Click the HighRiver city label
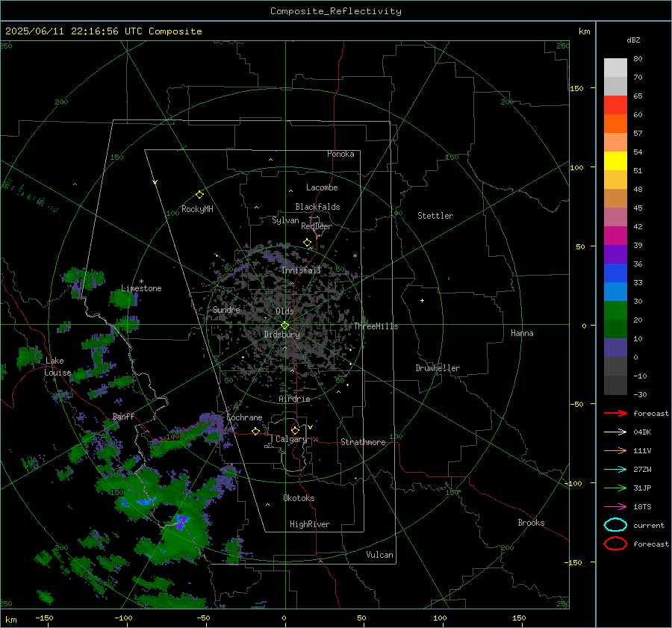 coord(310,524)
